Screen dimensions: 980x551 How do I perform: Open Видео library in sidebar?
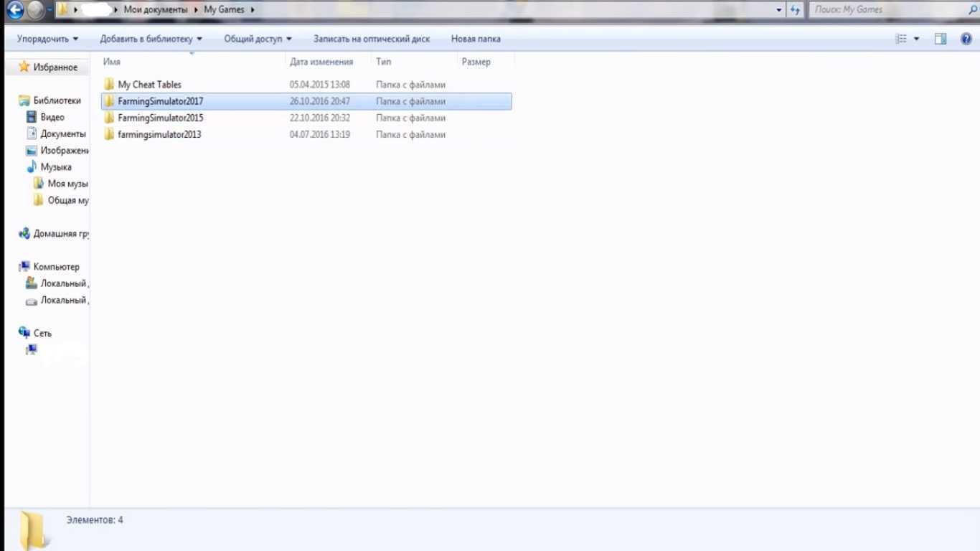[52, 117]
